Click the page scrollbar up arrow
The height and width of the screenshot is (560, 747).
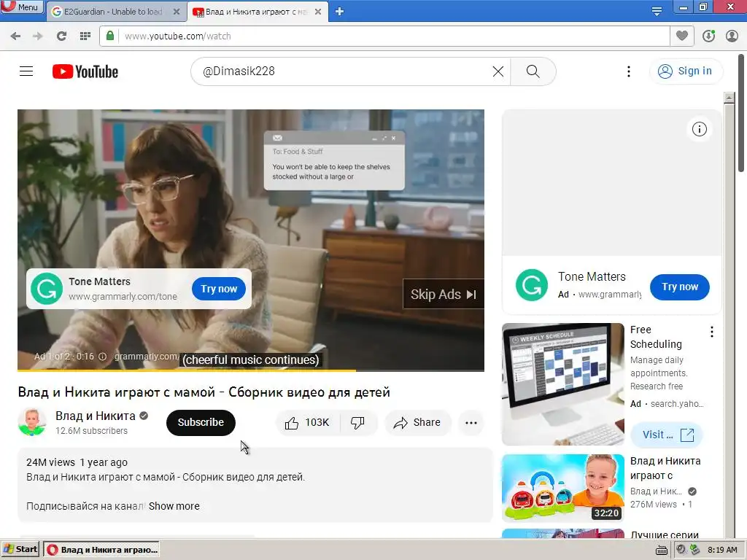click(x=729, y=98)
